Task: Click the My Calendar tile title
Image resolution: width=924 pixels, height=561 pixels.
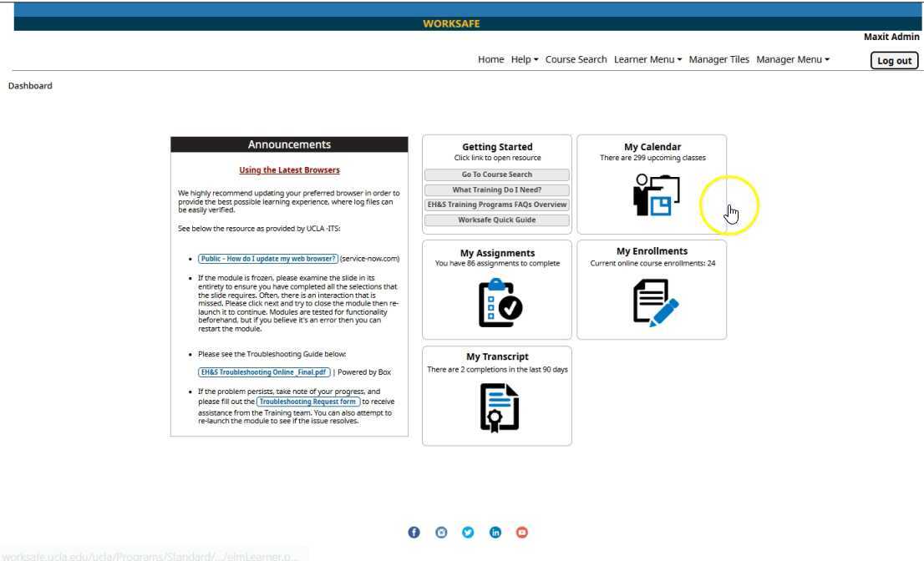Action: 652,147
